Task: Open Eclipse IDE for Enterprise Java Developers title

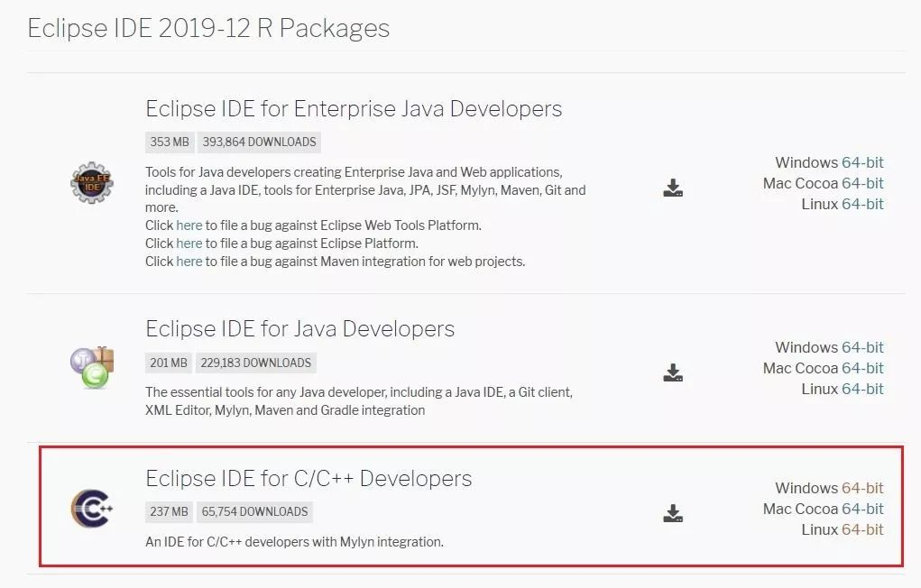Action: tap(354, 108)
